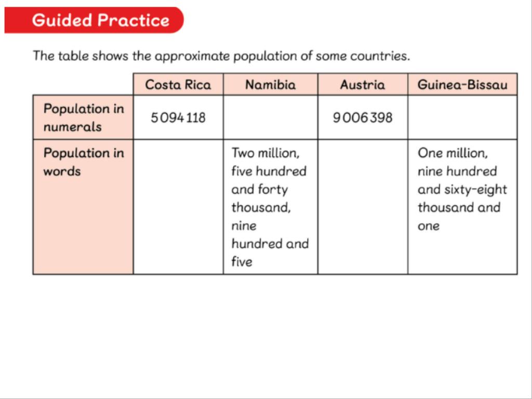The width and height of the screenshot is (532, 399).
Task: Click Guinea-Bissau's empty population in numerals cell
Action: tap(462, 117)
